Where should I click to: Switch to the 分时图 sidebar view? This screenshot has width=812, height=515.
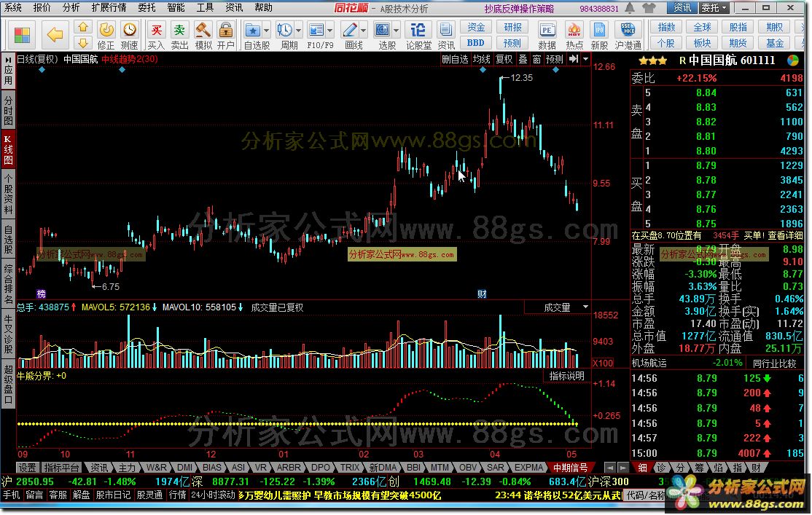coord(8,111)
